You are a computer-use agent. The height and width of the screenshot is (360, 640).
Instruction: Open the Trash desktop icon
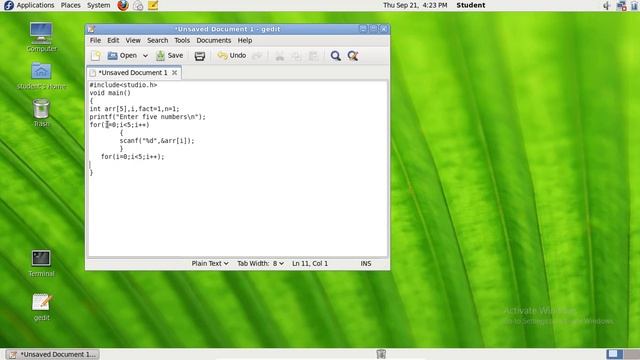(41, 113)
